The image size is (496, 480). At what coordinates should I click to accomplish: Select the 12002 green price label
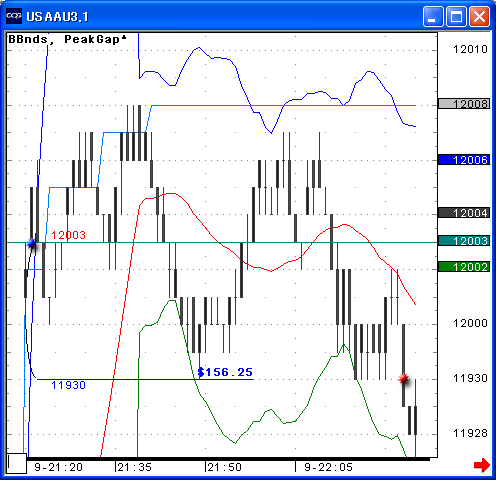(x=464, y=267)
